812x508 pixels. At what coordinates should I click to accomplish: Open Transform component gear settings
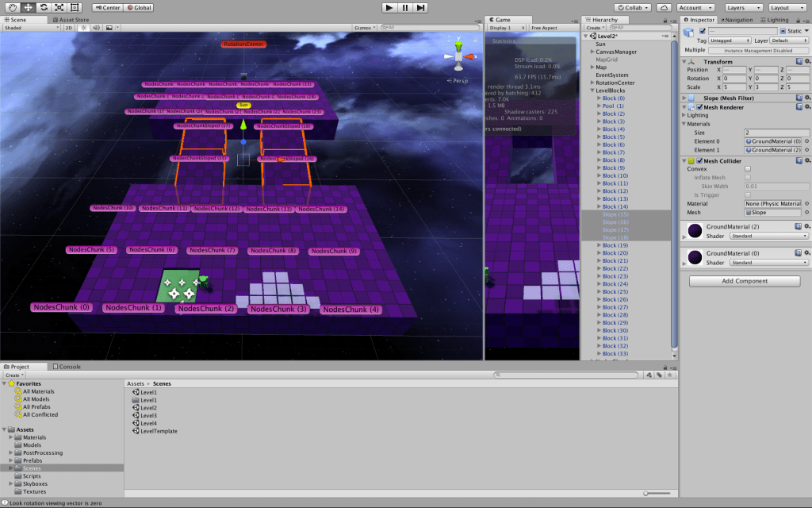point(806,61)
